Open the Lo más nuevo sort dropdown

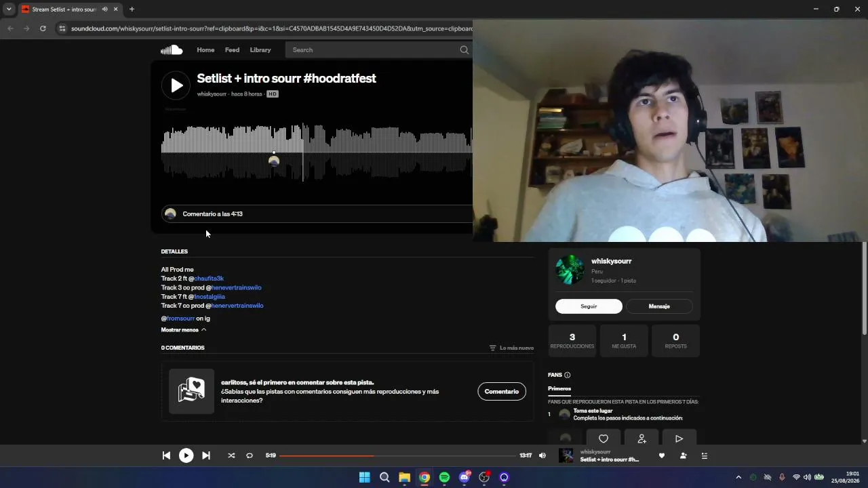coord(511,348)
